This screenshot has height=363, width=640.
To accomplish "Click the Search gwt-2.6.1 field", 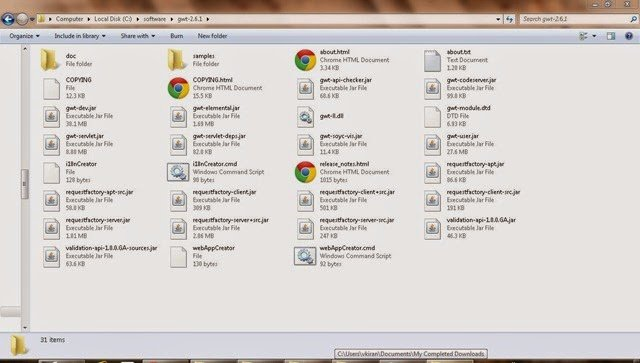I will coord(578,19).
